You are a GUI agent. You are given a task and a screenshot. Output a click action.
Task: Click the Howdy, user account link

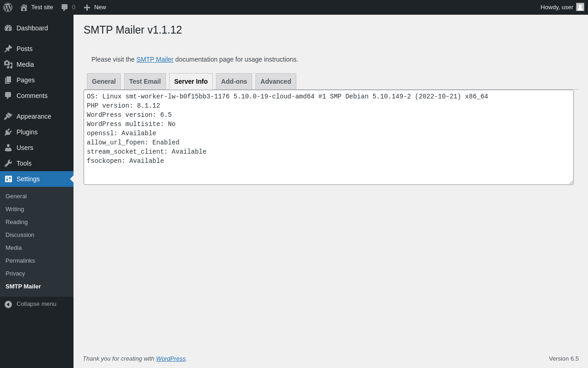pyautogui.click(x=562, y=7)
